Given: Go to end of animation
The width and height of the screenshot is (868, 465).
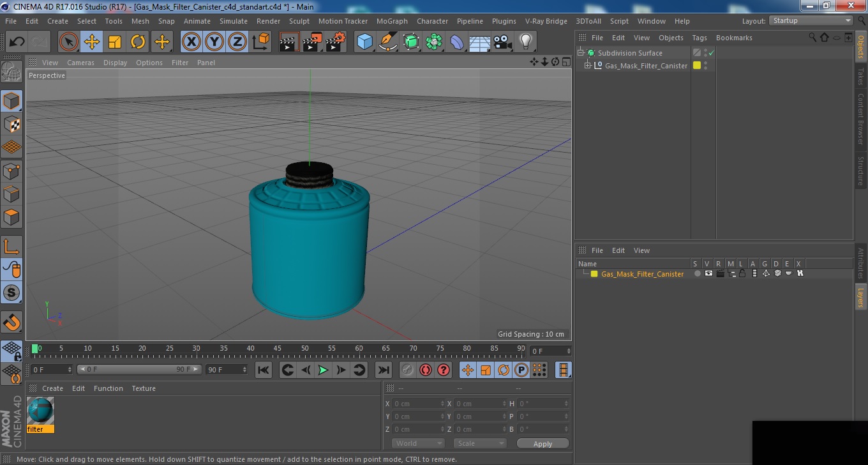Looking at the screenshot, I should click(383, 370).
